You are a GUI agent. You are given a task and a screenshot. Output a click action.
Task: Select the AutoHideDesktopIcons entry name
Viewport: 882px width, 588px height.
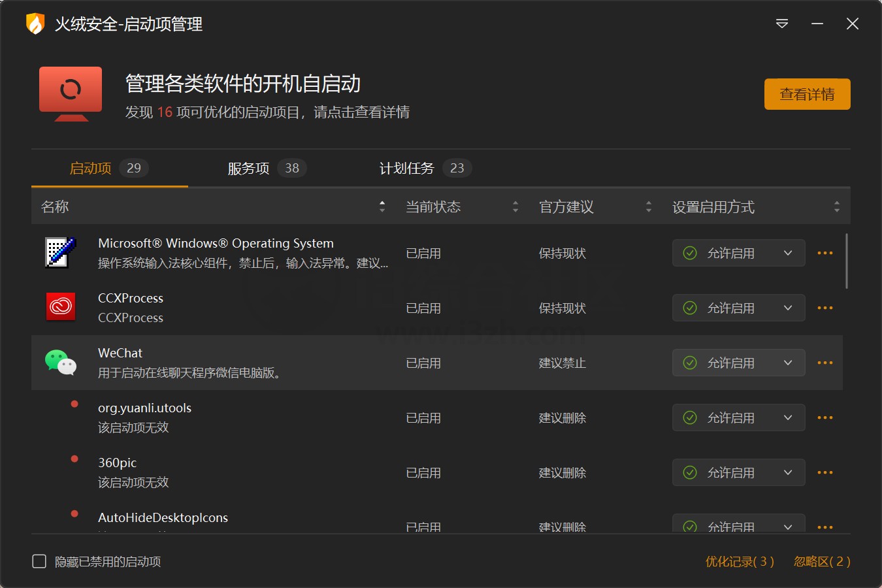coord(163,517)
